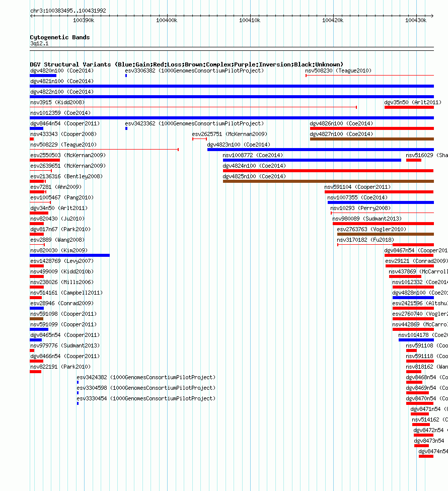Open nsv591104 (Cooper2011) variant

pyautogui.click(x=357, y=187)
